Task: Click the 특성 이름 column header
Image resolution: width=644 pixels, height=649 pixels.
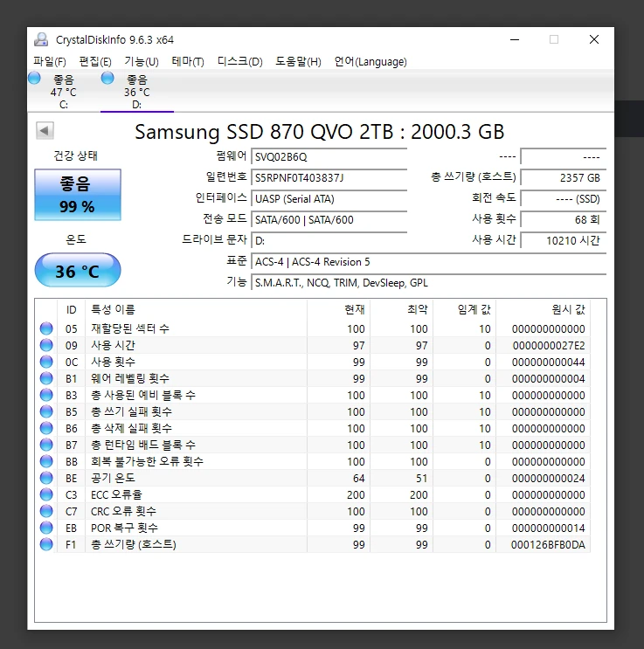Action: (x=197, y=309)
